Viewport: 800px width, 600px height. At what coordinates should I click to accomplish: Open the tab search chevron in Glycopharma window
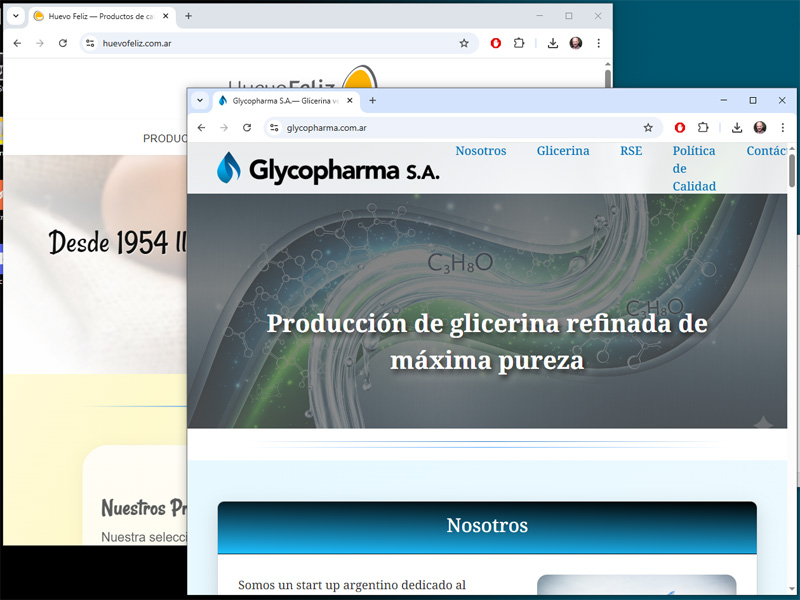(199, 100)
